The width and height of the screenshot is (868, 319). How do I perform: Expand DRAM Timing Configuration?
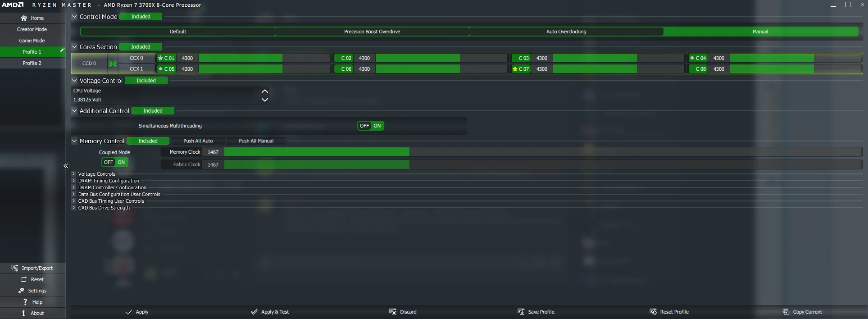click(74, 181)
